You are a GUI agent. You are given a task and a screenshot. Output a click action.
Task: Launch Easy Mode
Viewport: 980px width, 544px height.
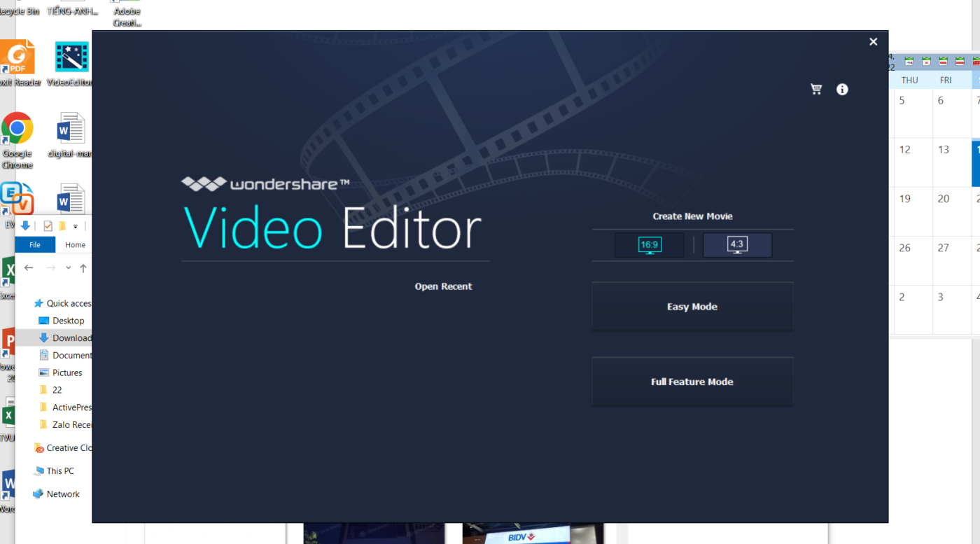(692, 307)
